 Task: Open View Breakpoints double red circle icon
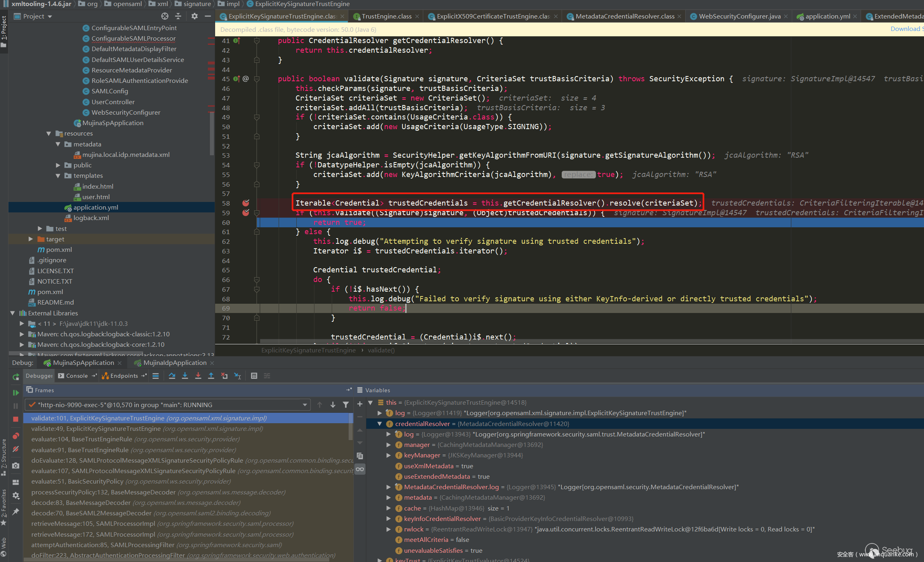16,436
